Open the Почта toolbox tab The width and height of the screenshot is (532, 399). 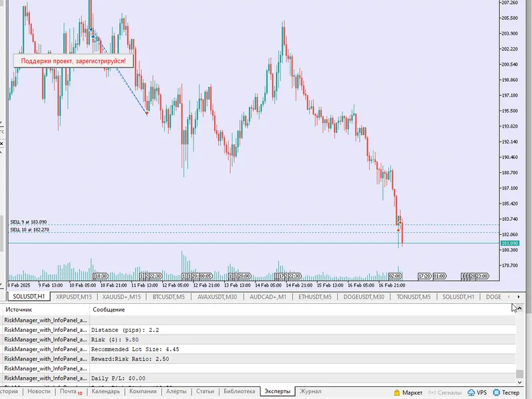point(71,392)
